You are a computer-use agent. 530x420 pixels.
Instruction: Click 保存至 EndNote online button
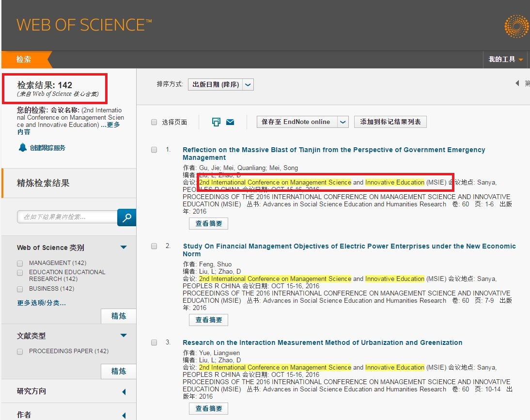pyautogui.click(x=297, y=122)
